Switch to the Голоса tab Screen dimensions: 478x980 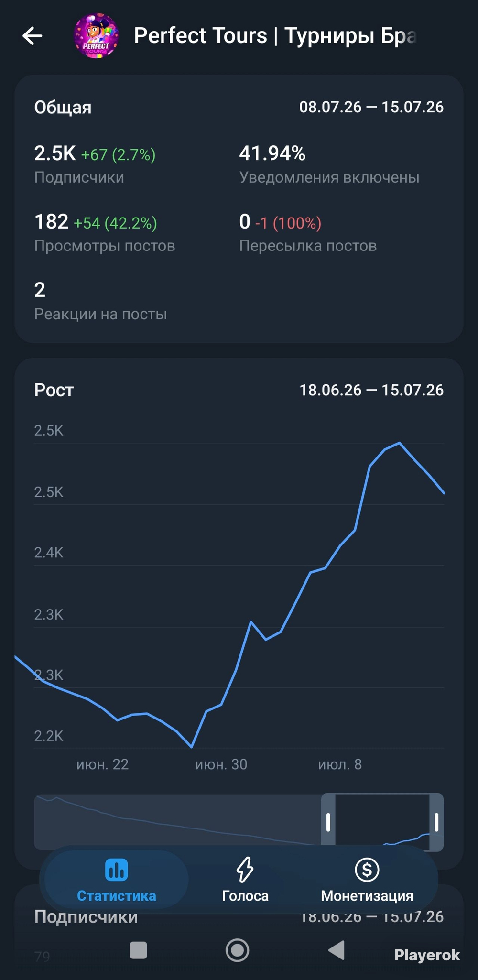coord(245,880)
